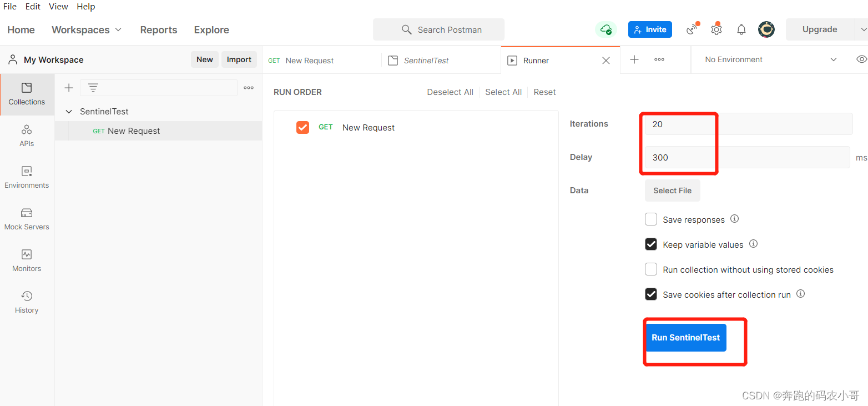Viewport: 868px width, 406px height.
Task: Click the Upgrade button
Action: (x=820, y=29)
